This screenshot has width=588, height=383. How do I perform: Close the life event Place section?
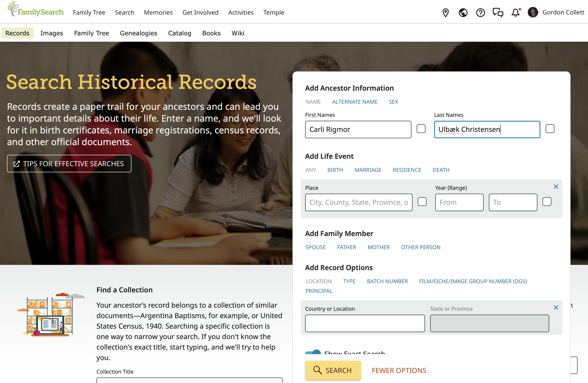click(556, 186)
